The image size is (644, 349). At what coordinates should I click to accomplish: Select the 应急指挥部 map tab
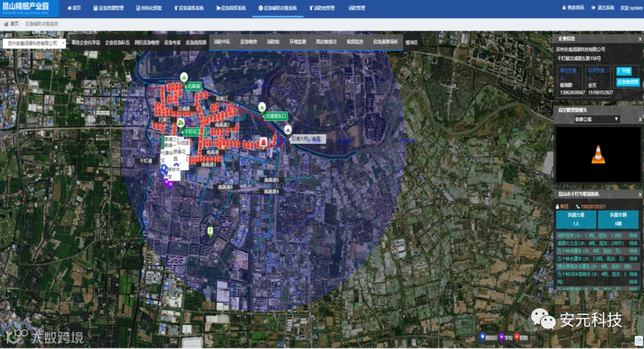coord(196,42)
